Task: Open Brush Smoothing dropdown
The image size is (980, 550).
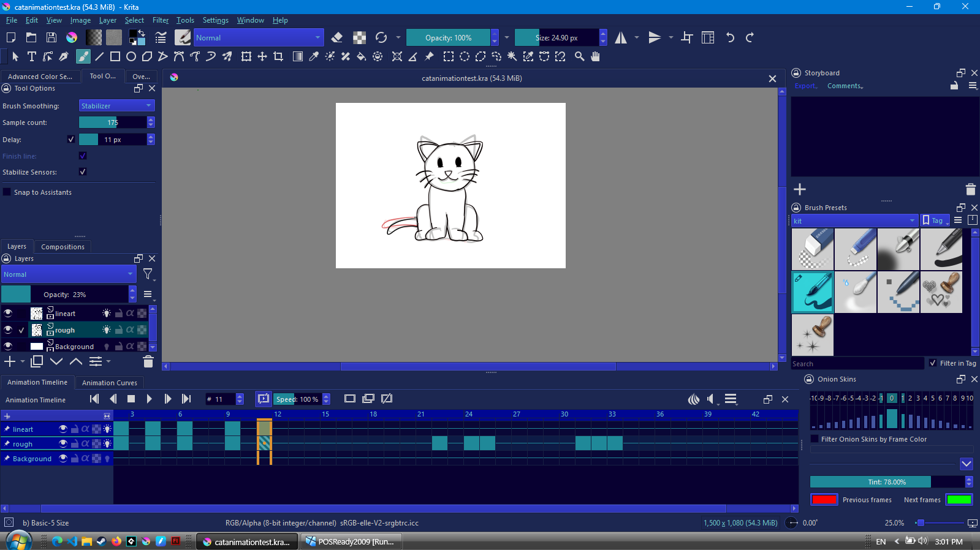Action: click(x=116, y=106)
